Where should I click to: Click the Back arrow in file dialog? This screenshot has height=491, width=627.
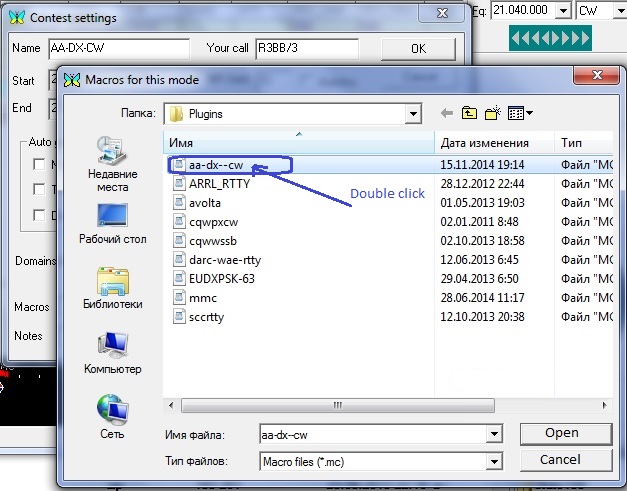pos(446,114)
